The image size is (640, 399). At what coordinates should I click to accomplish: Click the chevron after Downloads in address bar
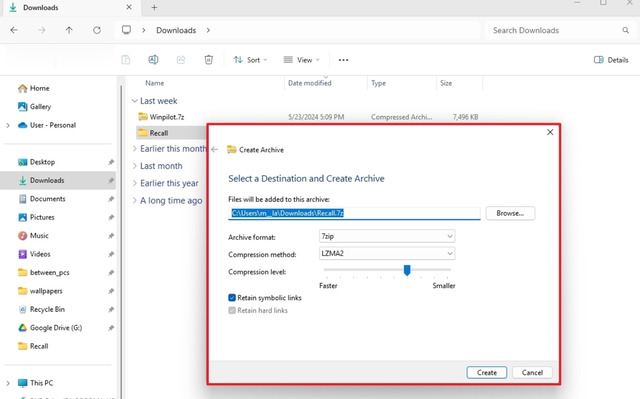208,30
